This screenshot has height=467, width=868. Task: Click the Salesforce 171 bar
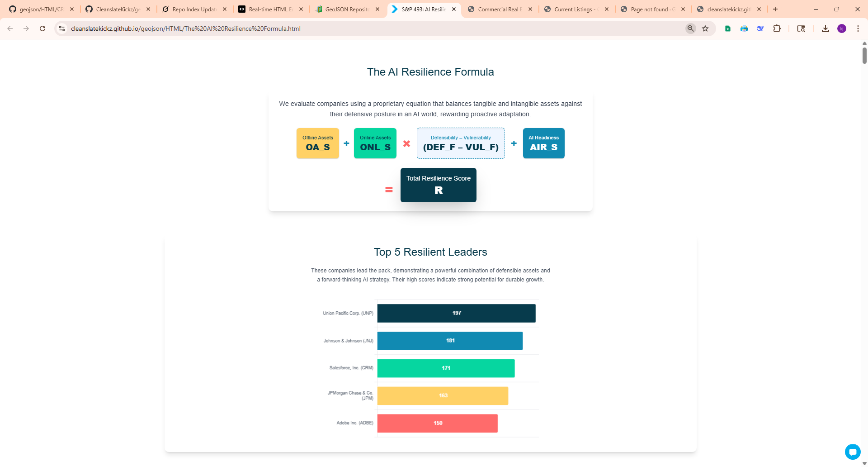pyautogui.click(x=446, y=368)
